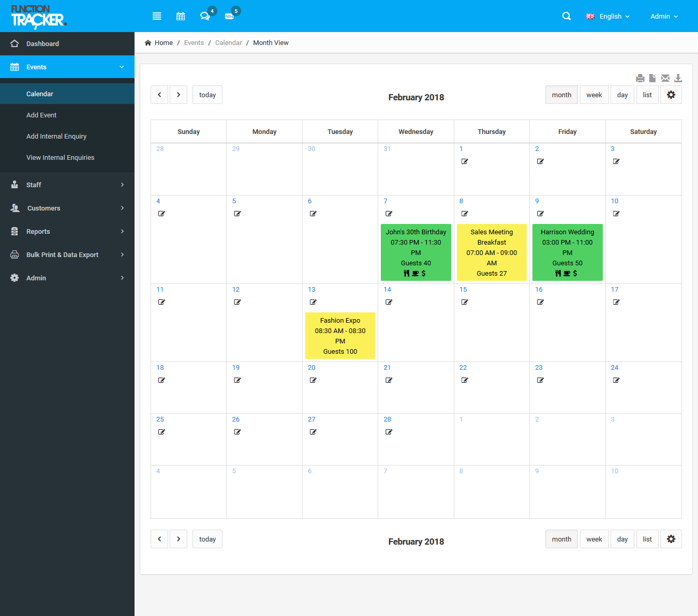Viewport: 698px width, 616px height.
Task: Open Fashion Expo event
Action: (x=340, y=336)
